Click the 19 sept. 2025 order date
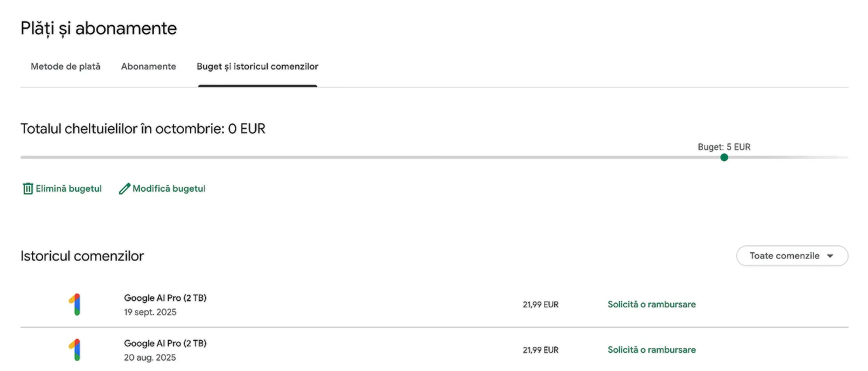 pyautogui.click(x=150, y=312)
